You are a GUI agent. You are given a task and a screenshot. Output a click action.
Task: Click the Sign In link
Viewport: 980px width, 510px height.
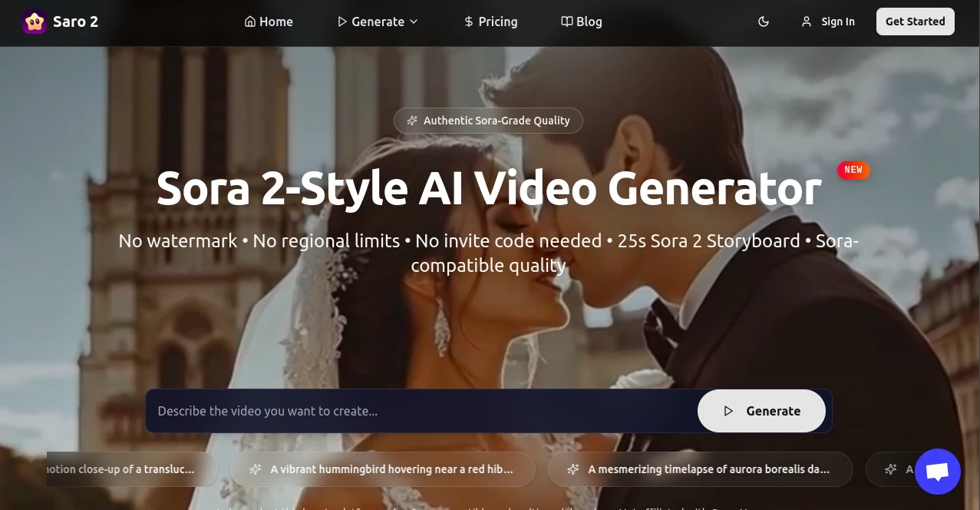(838, 22)
